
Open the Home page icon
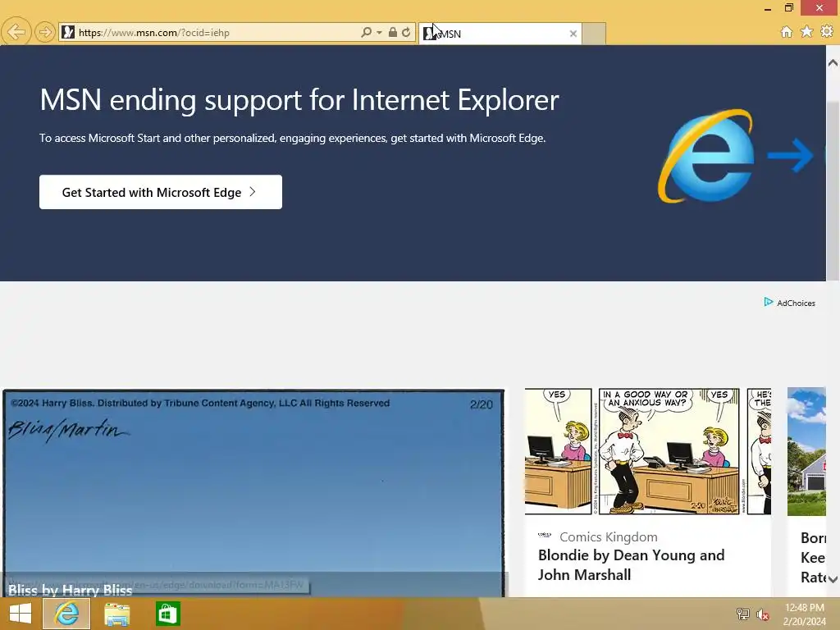787,32
